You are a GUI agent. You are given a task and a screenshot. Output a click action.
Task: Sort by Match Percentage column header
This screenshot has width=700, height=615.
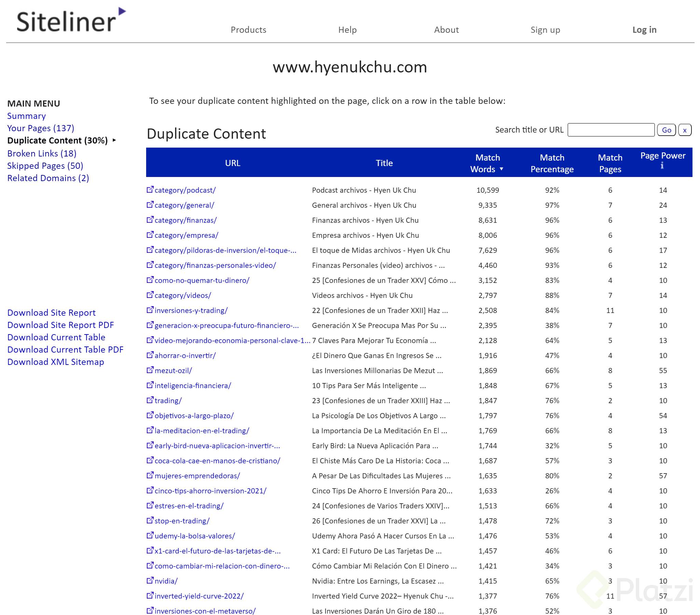tap(552, 163)
